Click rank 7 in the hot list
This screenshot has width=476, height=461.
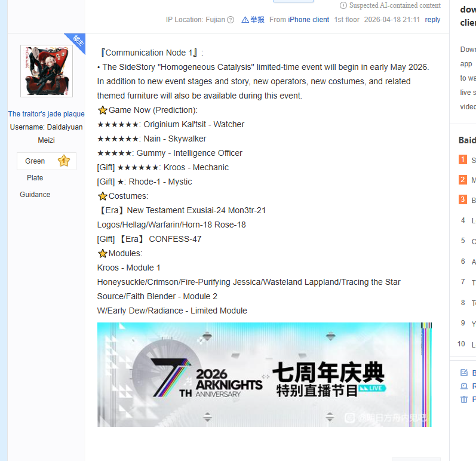(463, 282)
